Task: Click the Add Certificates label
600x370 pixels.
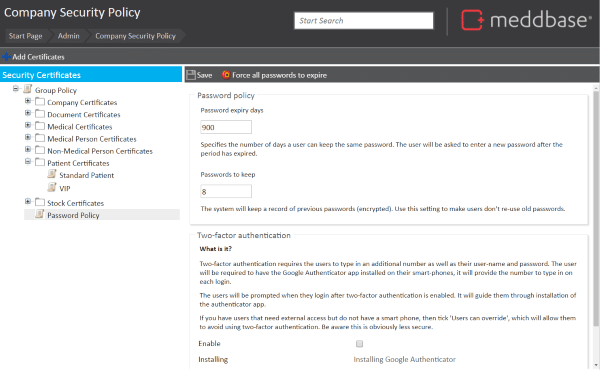Action: click(38, 57)
